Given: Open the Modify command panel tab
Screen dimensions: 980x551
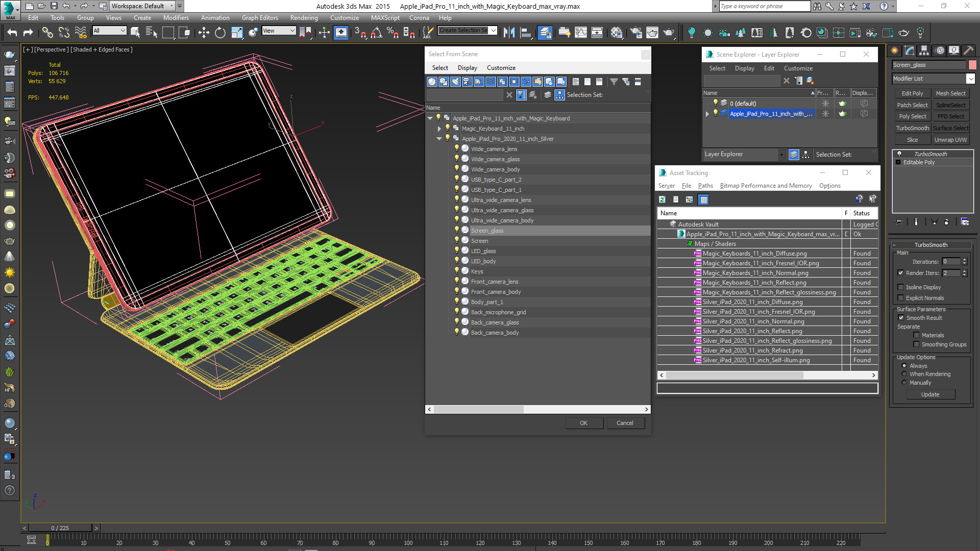Looking at the screenshot, I should click(x=910, y=51).
